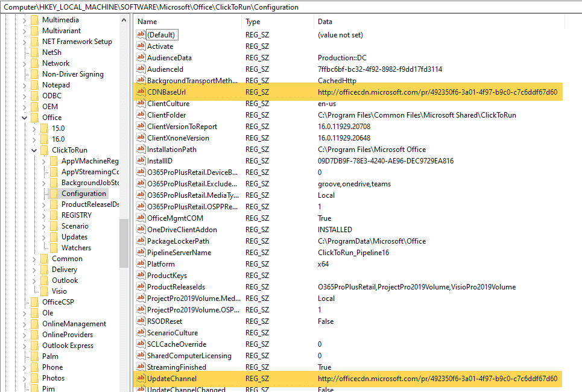Select the OfficeCSP registry key
Image resolution: width=582 pixels, height=392 pixels.
pos(57,302)
